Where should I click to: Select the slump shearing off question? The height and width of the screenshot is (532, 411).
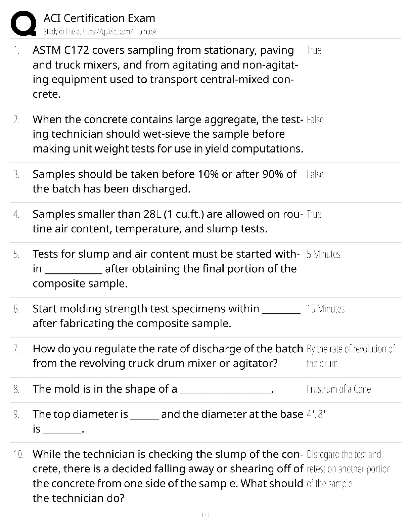(168, 476)
